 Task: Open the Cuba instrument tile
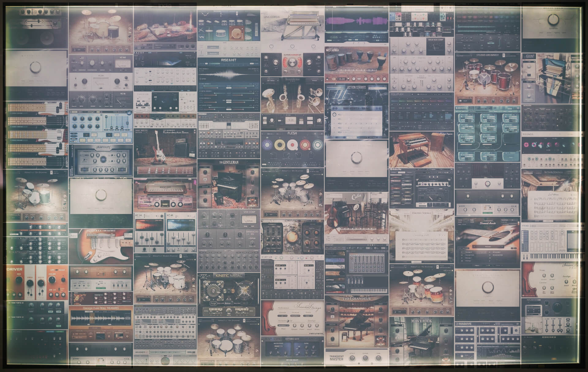356,217
